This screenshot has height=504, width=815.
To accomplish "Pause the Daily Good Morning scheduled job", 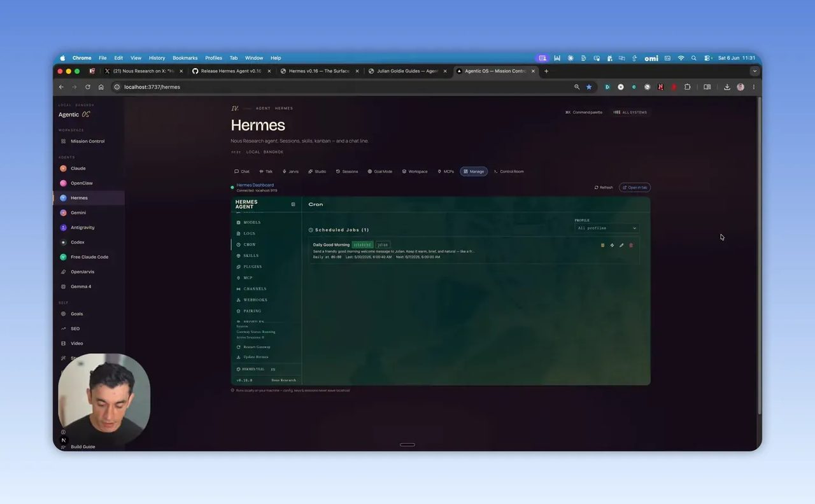I will (602, 245).
